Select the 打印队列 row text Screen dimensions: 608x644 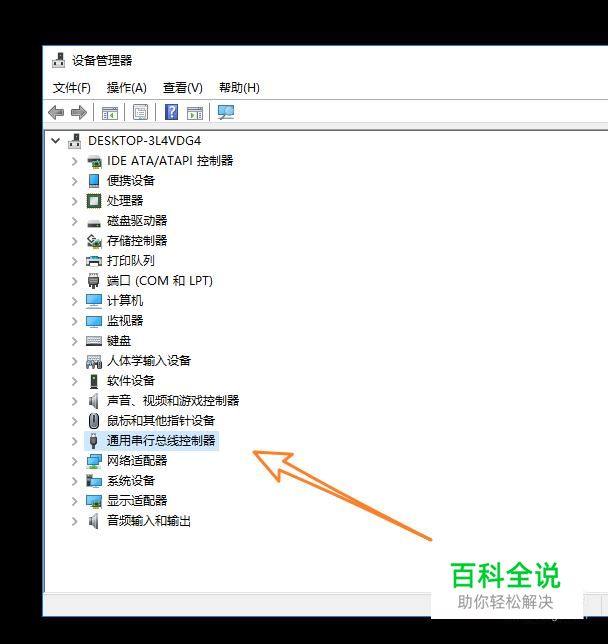pyautogui.click(x=131, y=260)
